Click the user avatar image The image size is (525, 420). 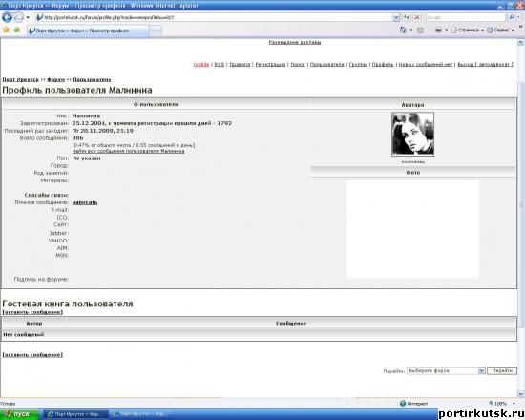[x=412, y=134]
